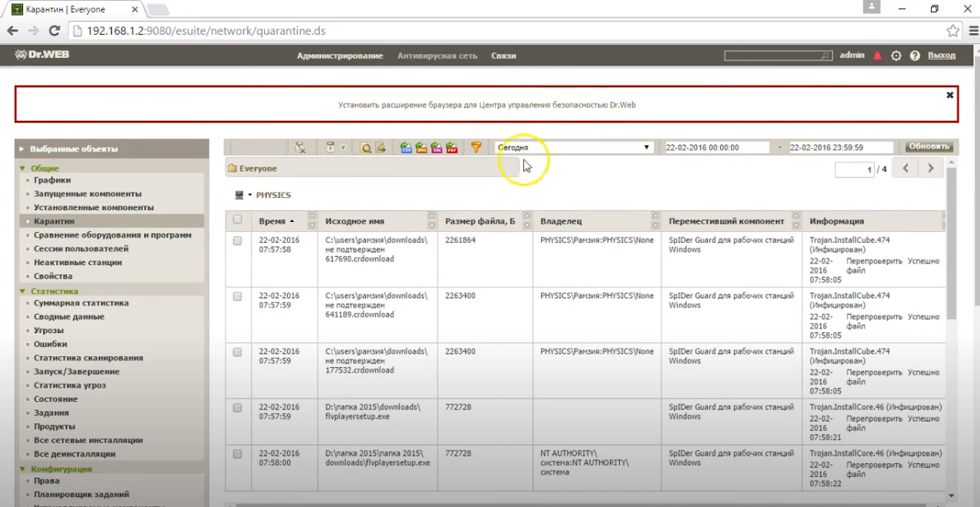Click the Chrome profile icon in title bar
This screenshot has width=980, height=507.
click(x=871, y=7)
